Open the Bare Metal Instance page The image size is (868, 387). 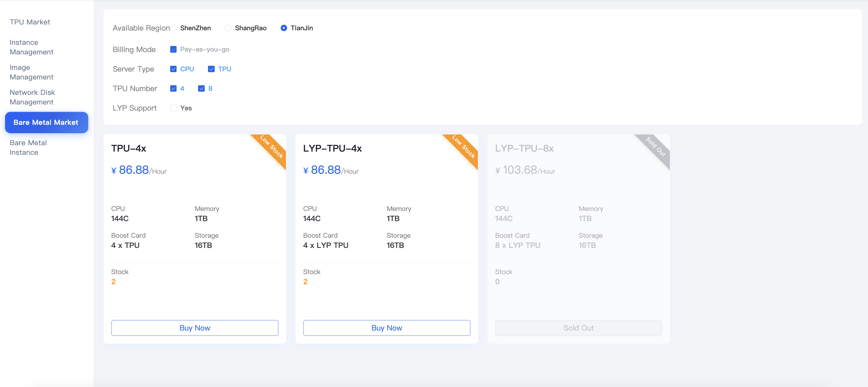[x=28, y=147]
